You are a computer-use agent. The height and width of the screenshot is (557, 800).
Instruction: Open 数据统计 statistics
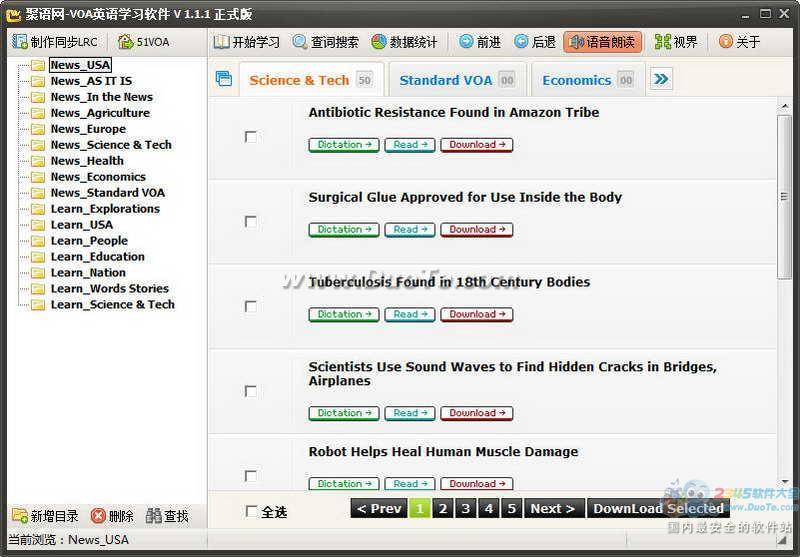(x=404, y=42)
